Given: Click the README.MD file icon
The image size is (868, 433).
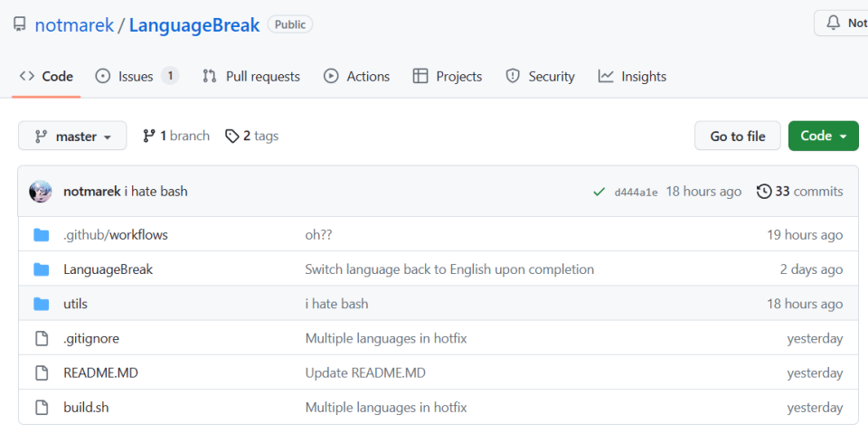Looking at the screenshot, I should tap(41, 373).
